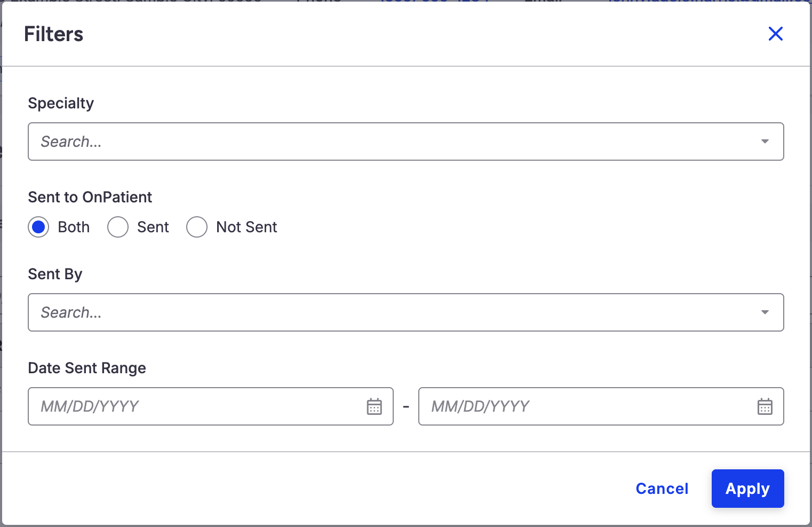The height and width of the screenshot is (527, 812).
Task: Click the Specialty dropdown arrow
Action: pyautogui.click(x=765, y=141)
